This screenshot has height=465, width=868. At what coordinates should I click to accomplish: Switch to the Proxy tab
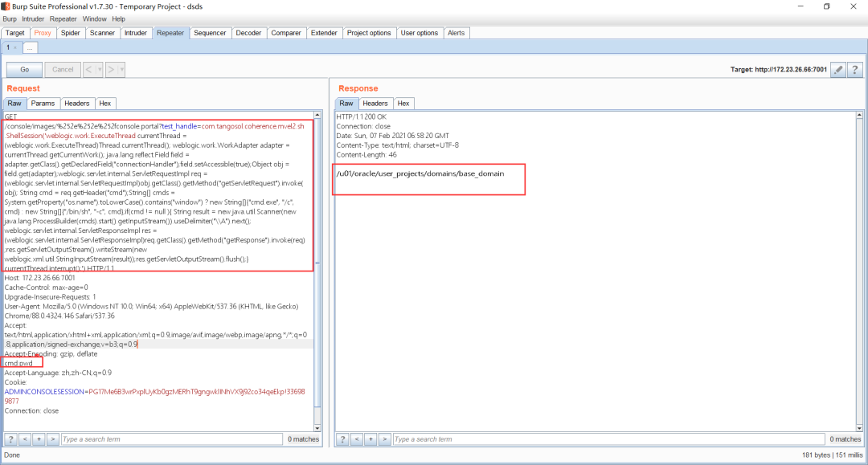tap(43, 33)
